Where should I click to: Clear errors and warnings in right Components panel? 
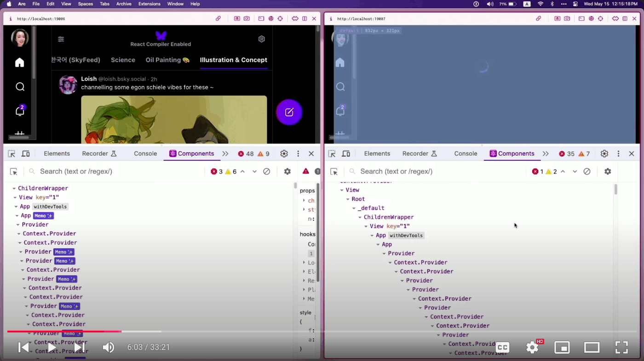[586, 171]
